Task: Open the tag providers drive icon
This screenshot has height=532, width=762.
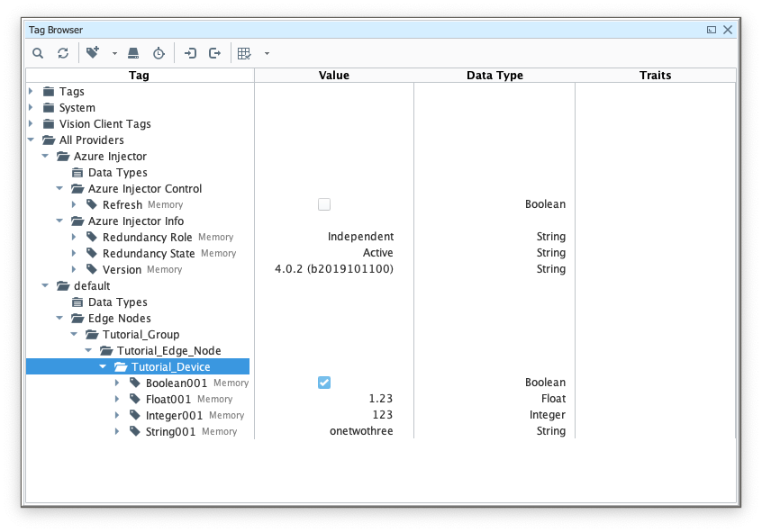Action: tap(133, 53)
